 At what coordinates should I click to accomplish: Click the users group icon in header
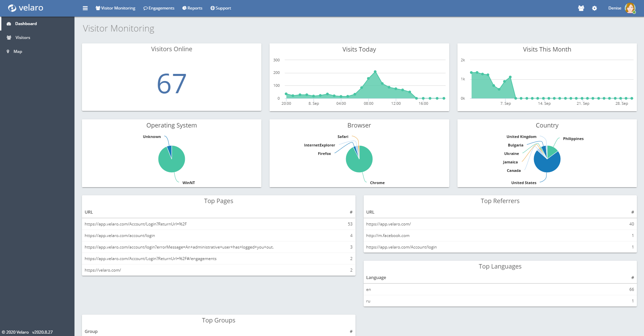point(581,8)
